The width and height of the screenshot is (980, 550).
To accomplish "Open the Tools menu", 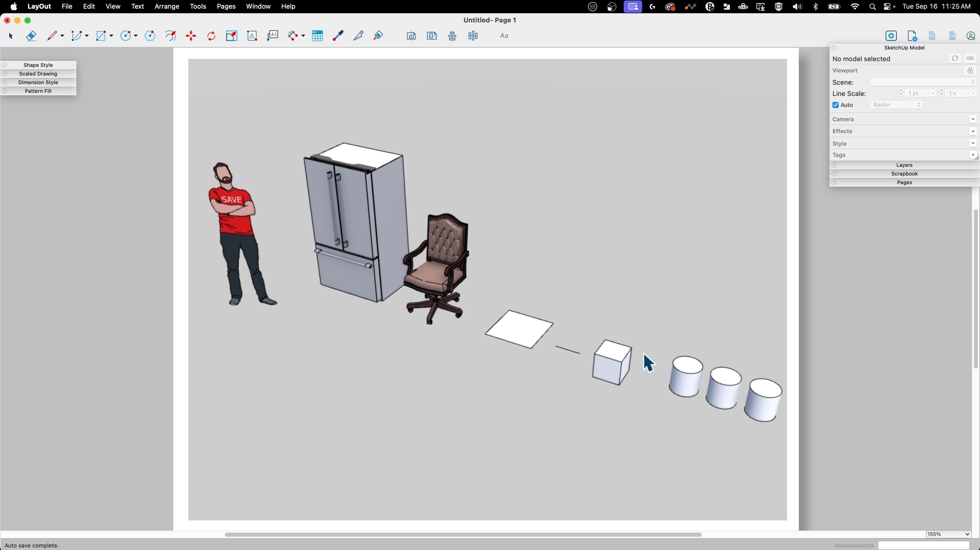I will coord(198,7).
